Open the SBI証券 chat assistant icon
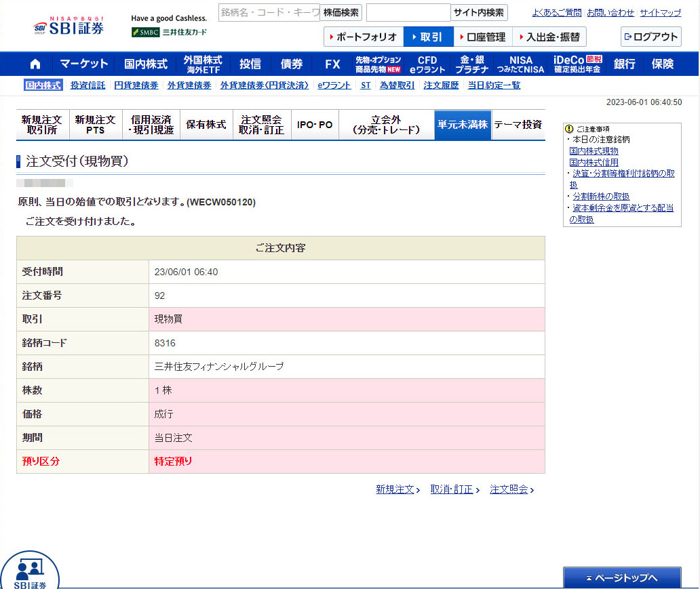Image resolution: width=700 pixels, height=589 pixels. pos(30,571)
